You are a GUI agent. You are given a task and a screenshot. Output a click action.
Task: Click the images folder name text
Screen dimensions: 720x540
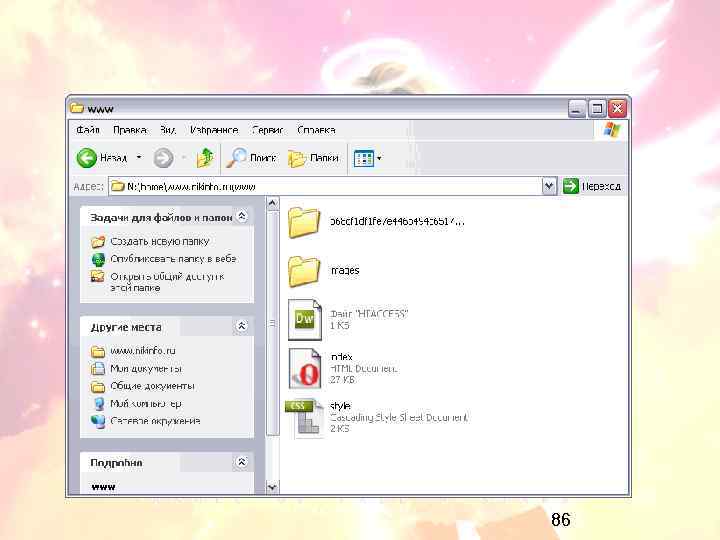point(345,271)
